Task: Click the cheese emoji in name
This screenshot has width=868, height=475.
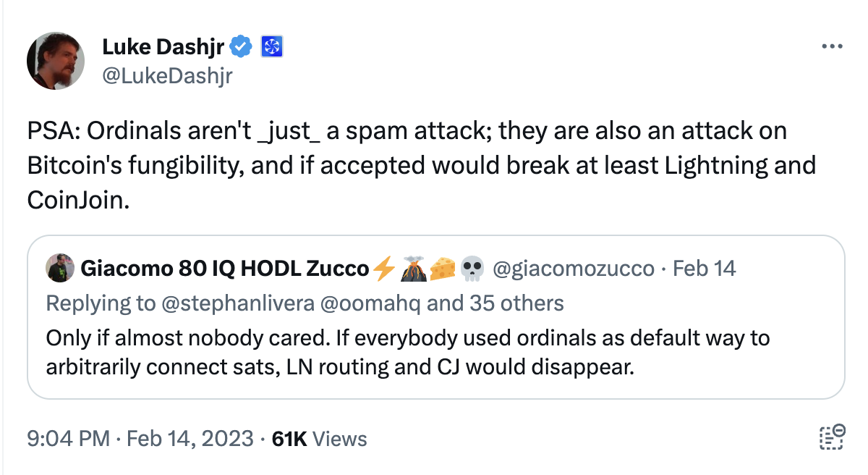Action: [x=442, y=269]
